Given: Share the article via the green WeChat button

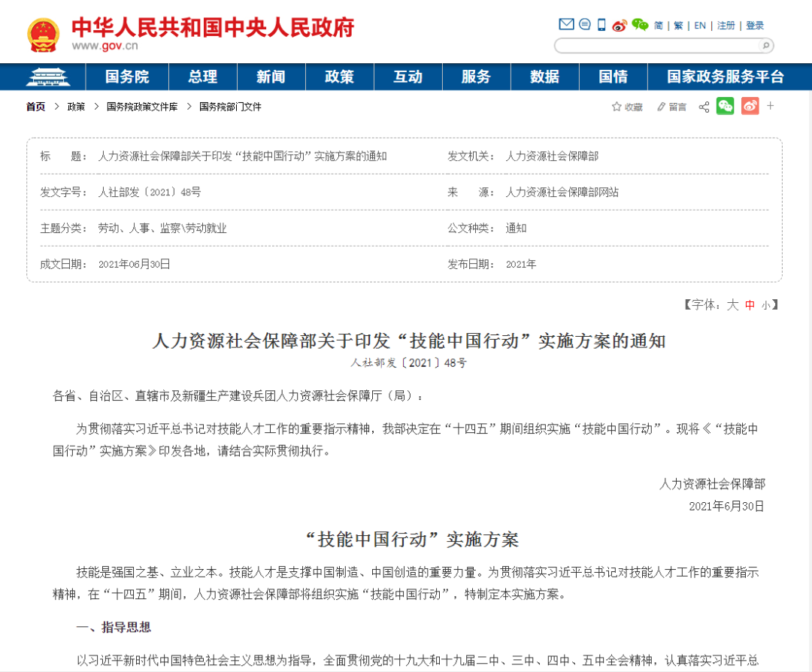Looking at the screenshot, I should pos(725,106).
